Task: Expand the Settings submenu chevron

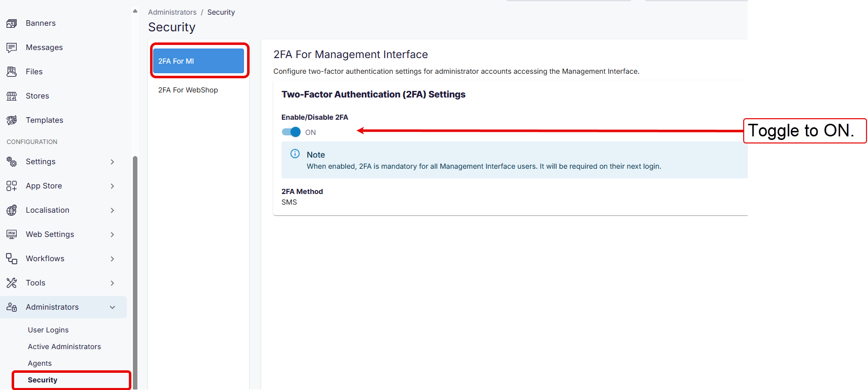Action: (x=112, y=162)
